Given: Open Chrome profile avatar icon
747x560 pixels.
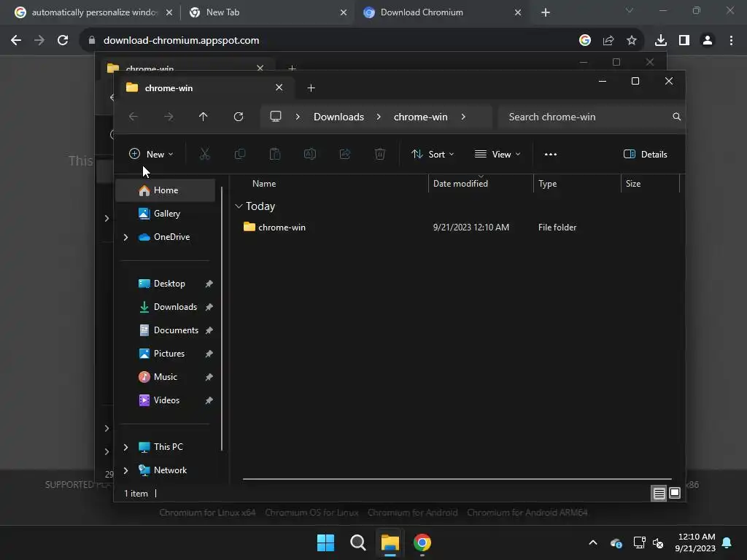Looking at the screenshot, I should click(x=708, y=41).
